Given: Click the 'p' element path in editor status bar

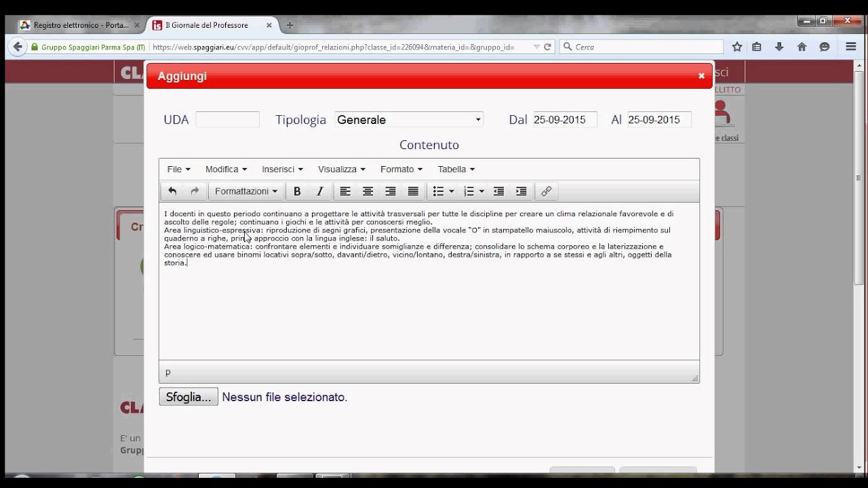Looking at the screenshot, I should (168, 371).
